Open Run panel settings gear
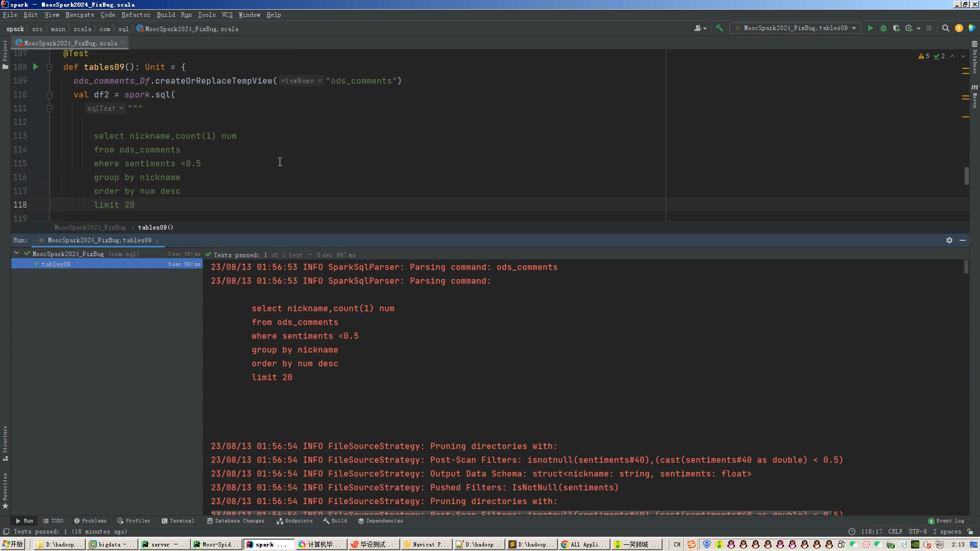980x551 pixels. click(949, 240)
